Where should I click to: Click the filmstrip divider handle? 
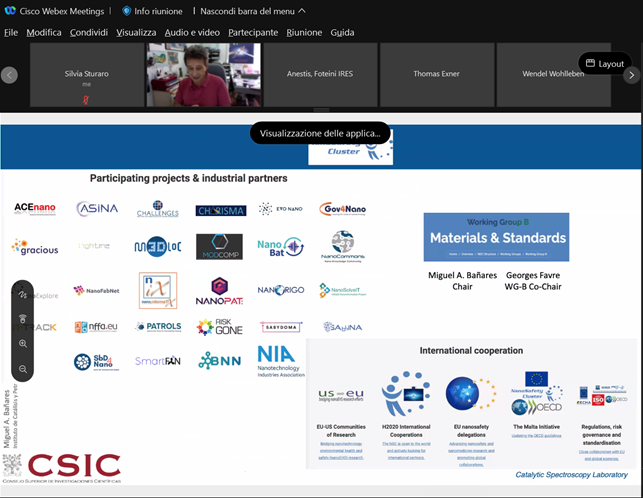322,110
